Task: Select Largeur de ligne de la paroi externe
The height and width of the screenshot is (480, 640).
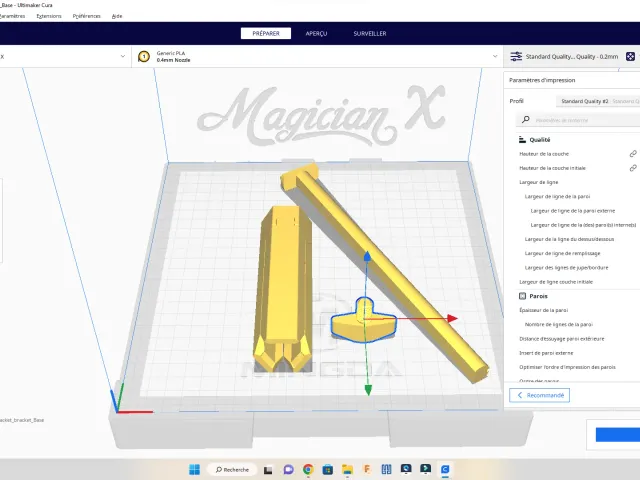Action: [573, 211]
